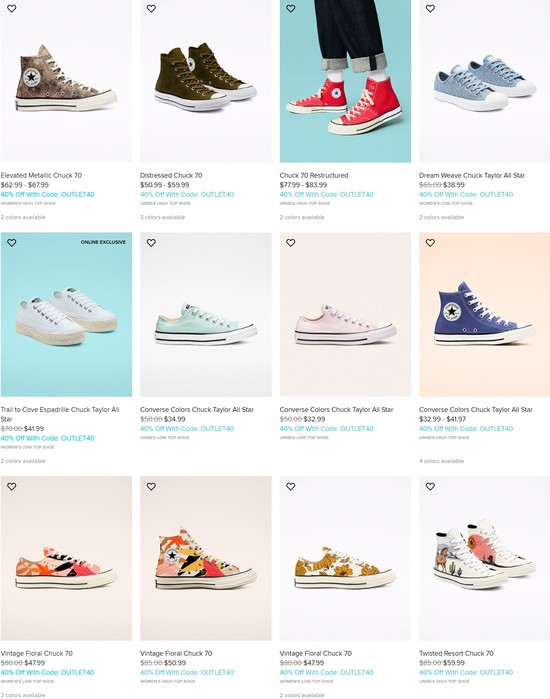Open the Elevated Metallic Chuck 70 title link
The image size is (550, 699).
41,175
